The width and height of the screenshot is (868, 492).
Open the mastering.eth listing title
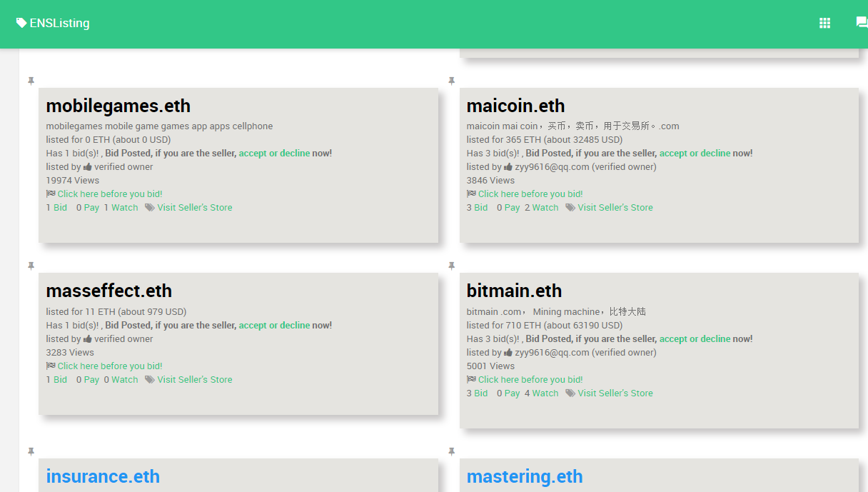point(525,476)
